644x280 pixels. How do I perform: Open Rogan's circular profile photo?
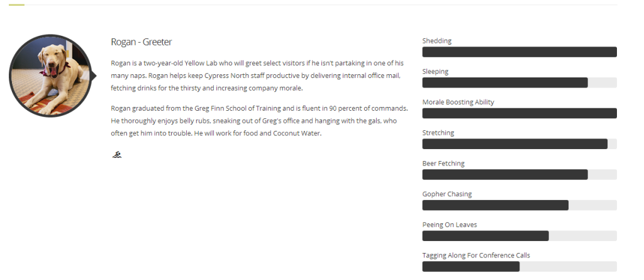pos(50,76)
